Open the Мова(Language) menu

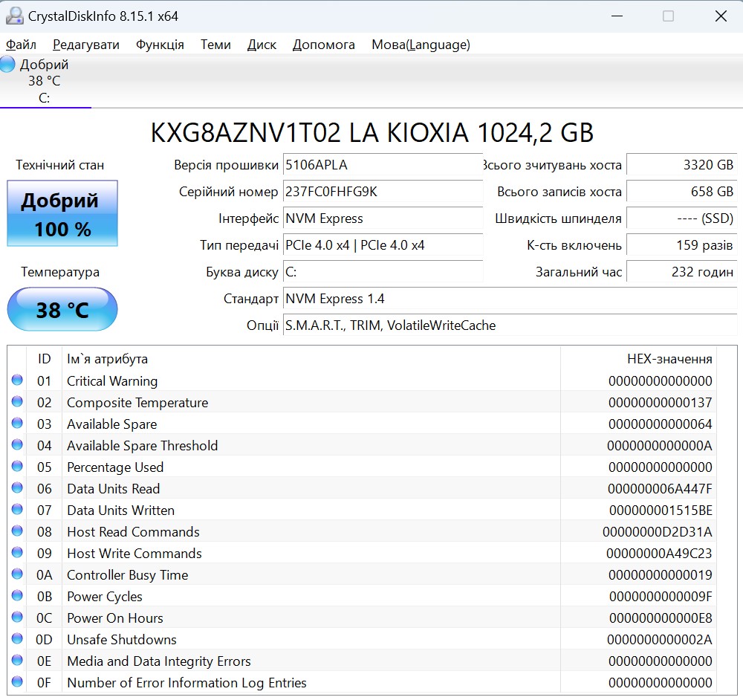point(421,45)
